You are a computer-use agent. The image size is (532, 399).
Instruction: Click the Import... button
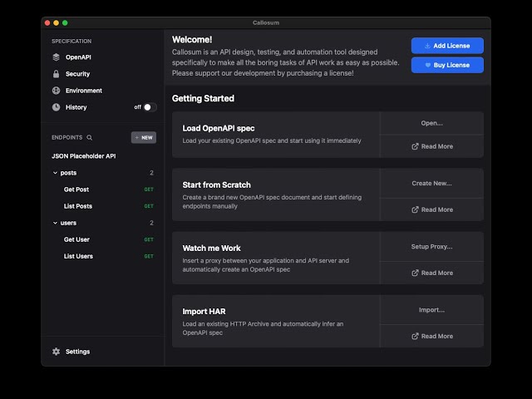pos(431,310)
